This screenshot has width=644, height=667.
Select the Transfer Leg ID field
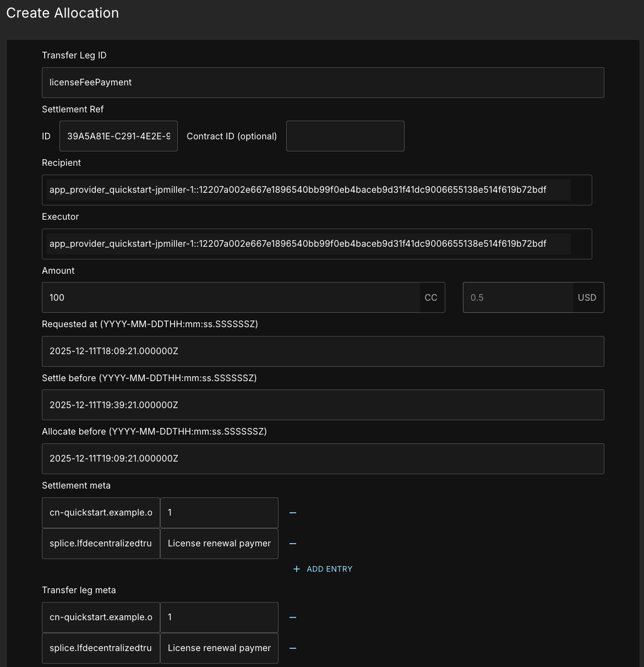tap(323, 82)
